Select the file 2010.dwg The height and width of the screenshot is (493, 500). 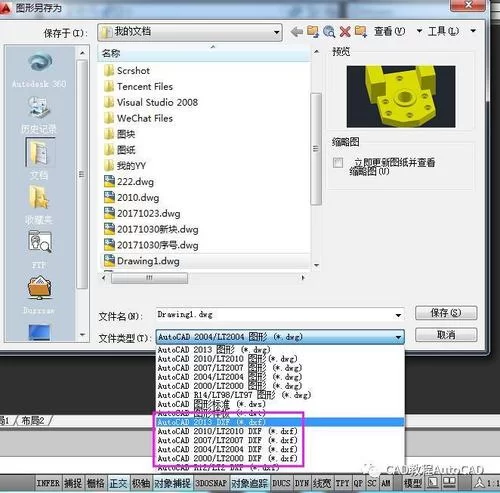131,198
